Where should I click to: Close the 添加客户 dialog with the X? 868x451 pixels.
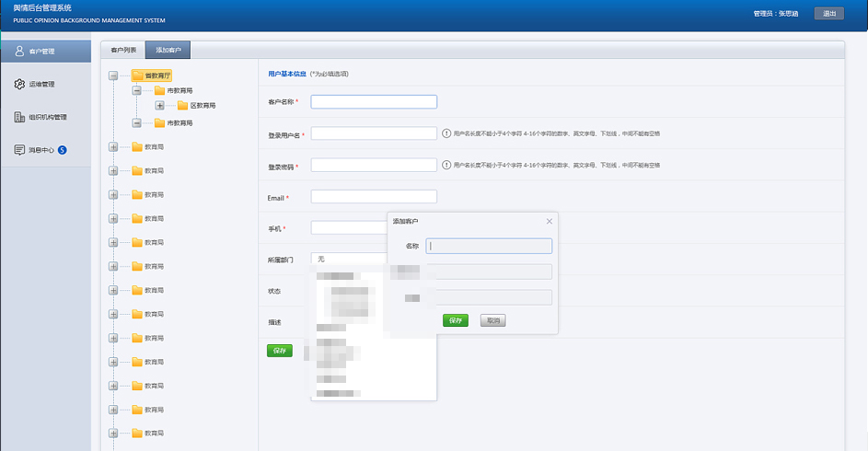click(550, 221)
